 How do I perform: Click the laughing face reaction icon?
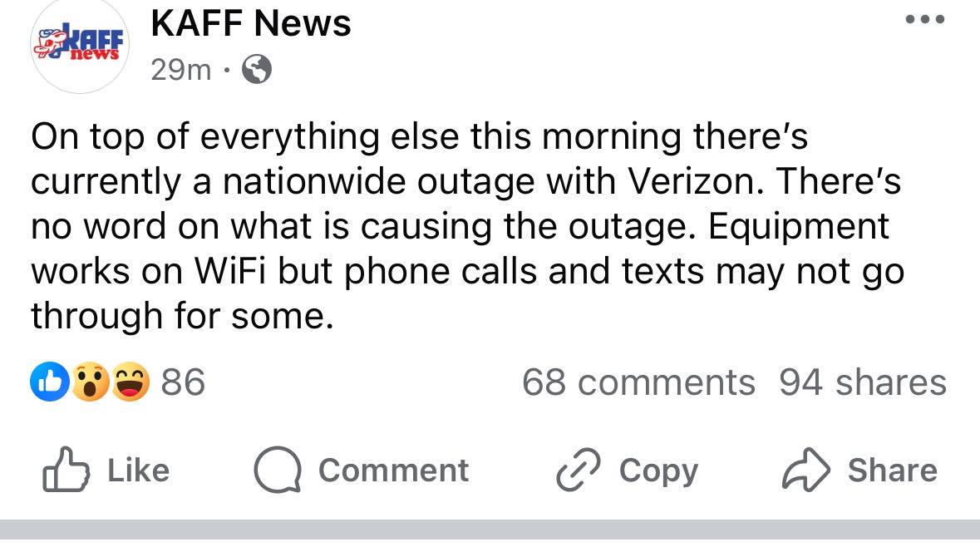126,382
